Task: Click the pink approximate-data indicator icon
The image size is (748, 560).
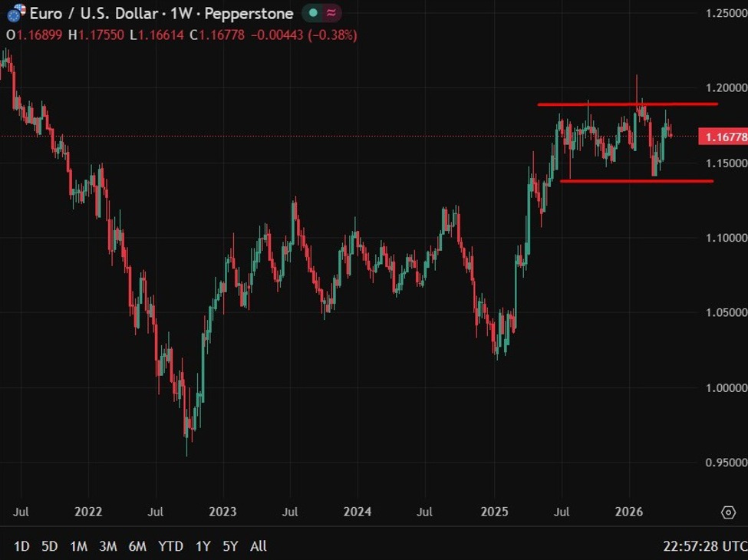Action: pos(331,14)
